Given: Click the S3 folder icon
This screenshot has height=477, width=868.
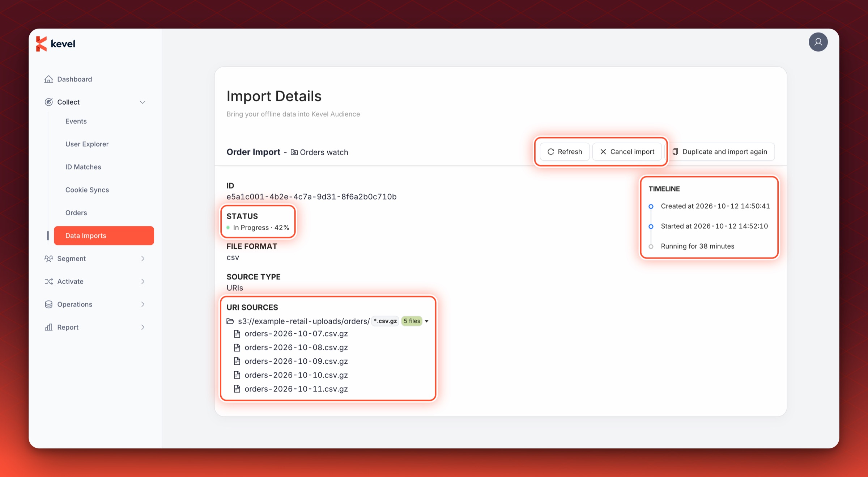Looking at the screenshot, I should point(230,321).
